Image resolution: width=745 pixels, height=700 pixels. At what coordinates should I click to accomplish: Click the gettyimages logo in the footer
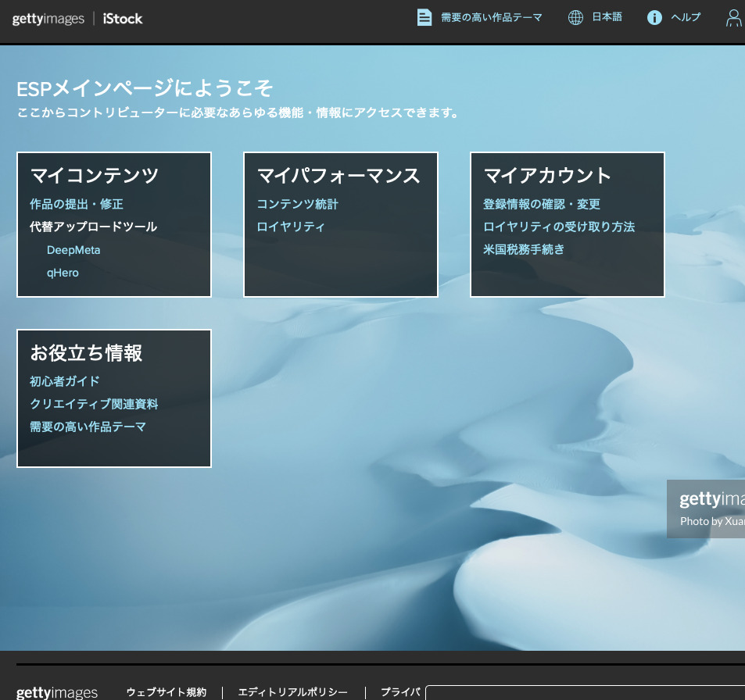tap(56, 692)
